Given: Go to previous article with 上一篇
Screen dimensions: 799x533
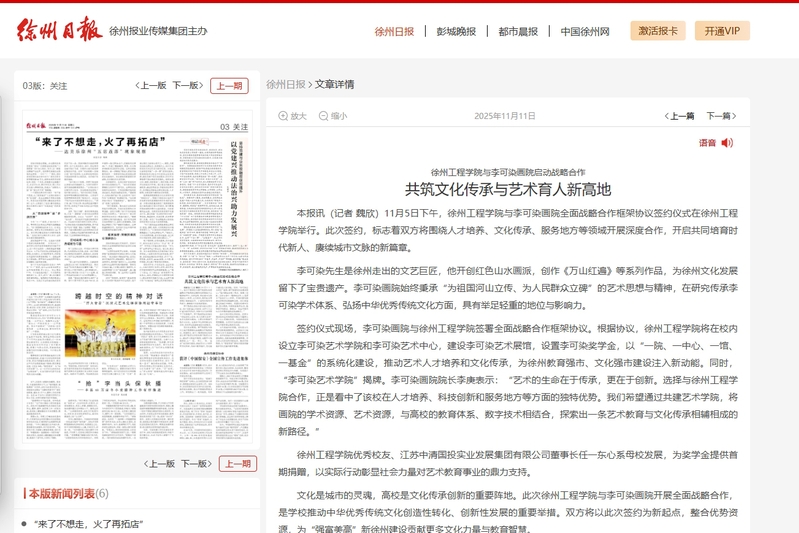Looking at the screenshot, I should click(681, 116).
